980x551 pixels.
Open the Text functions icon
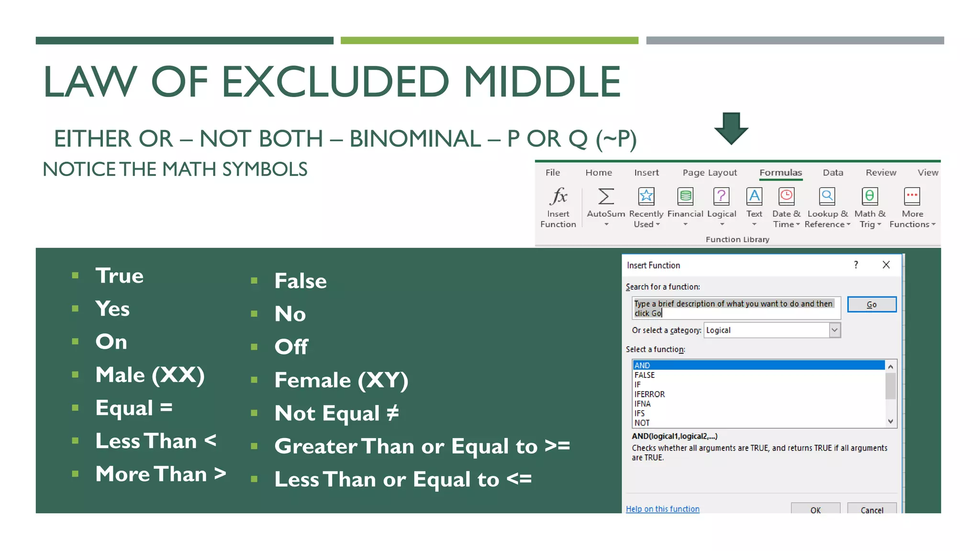[754, 196]
